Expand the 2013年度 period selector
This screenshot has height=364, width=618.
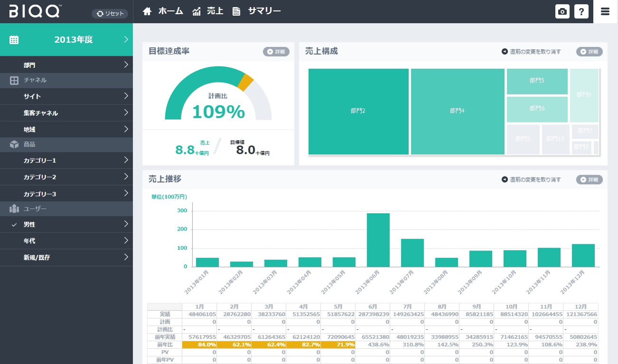(67, 40)
